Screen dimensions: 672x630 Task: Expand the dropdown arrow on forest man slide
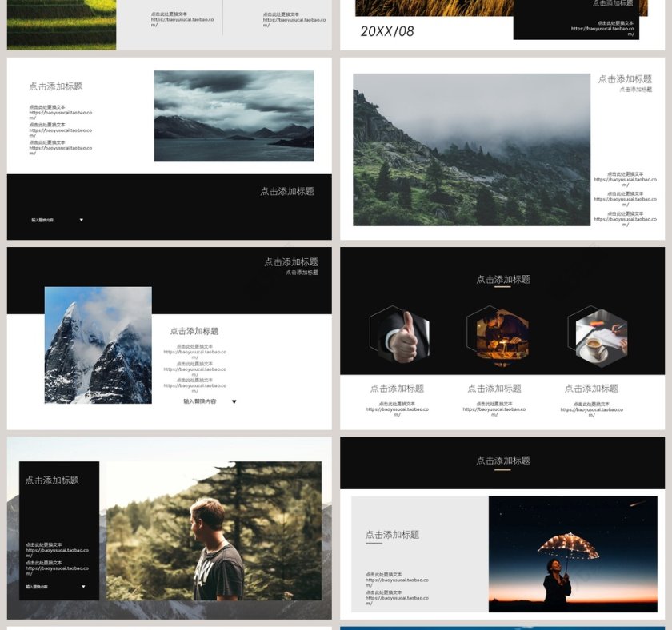tap(83, 587)
